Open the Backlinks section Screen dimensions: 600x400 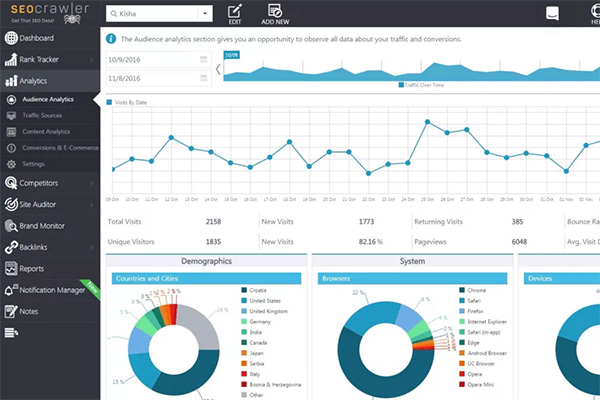point(34,247)
